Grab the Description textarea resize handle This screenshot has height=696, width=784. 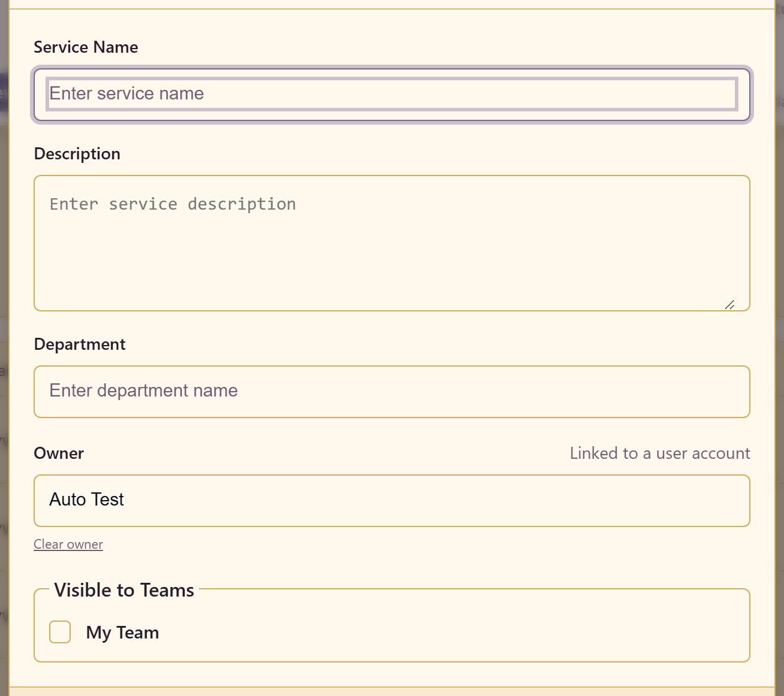coord(729,305)
